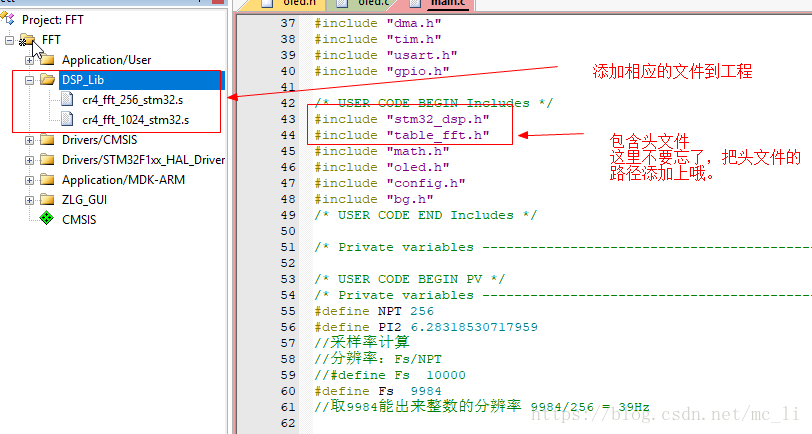Screen dimensions: 812x434
Task: Expand the Drivers/CMSIS group
Action: [30, 140]
